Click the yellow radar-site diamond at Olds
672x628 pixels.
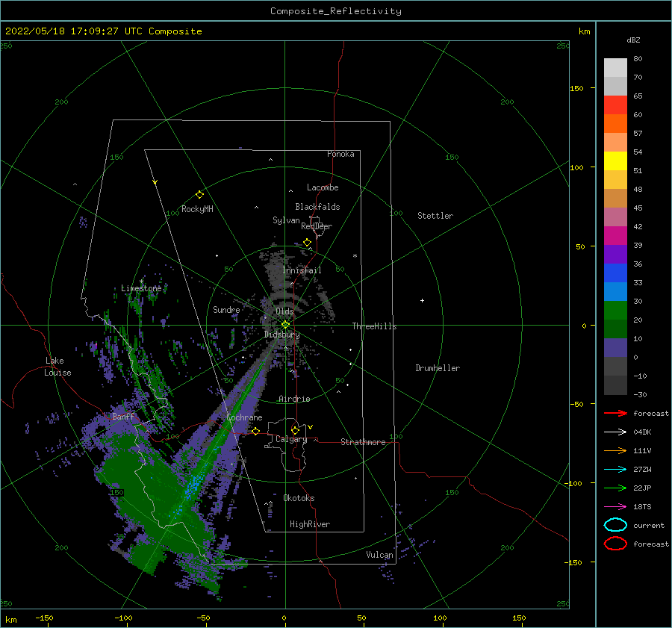[285, 325]
